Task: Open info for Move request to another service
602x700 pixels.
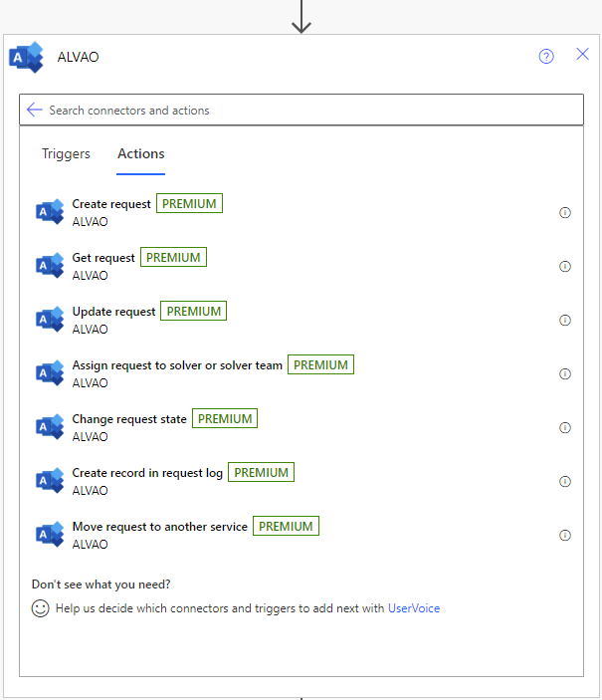Action: pyautogui.click(x=565, y=536)
